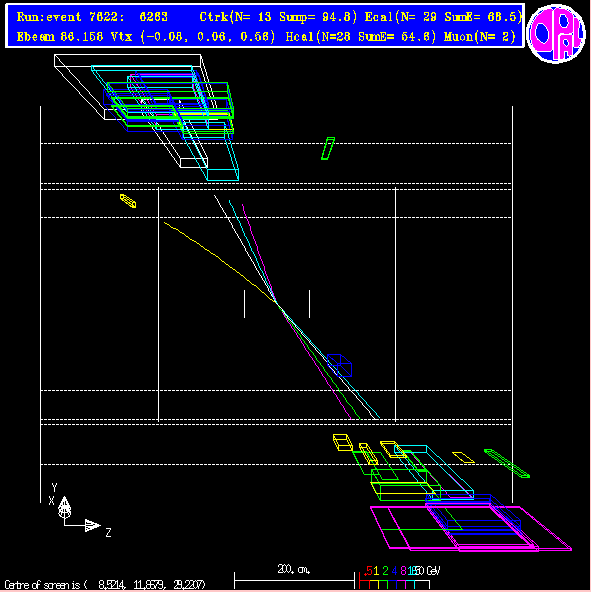Viewport: 591px width, 592px height.
Task: Click the green 2 GeV legend label
Action: pos(385,570)
